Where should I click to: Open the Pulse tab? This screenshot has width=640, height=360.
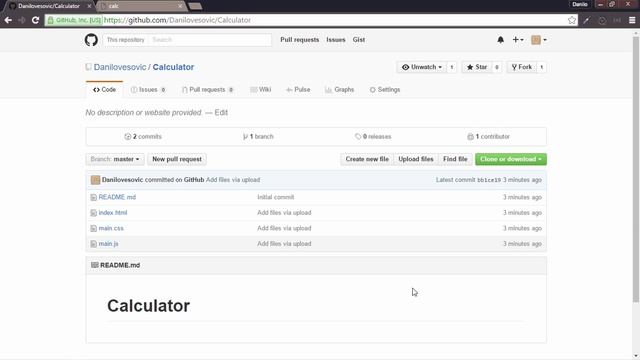pos(298,90)
